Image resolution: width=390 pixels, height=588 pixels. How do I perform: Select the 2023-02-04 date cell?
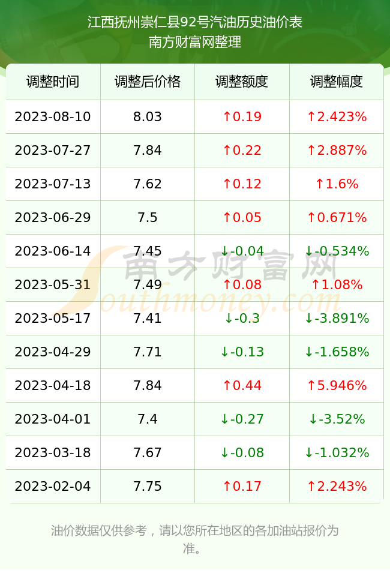(x=53, y=487)
